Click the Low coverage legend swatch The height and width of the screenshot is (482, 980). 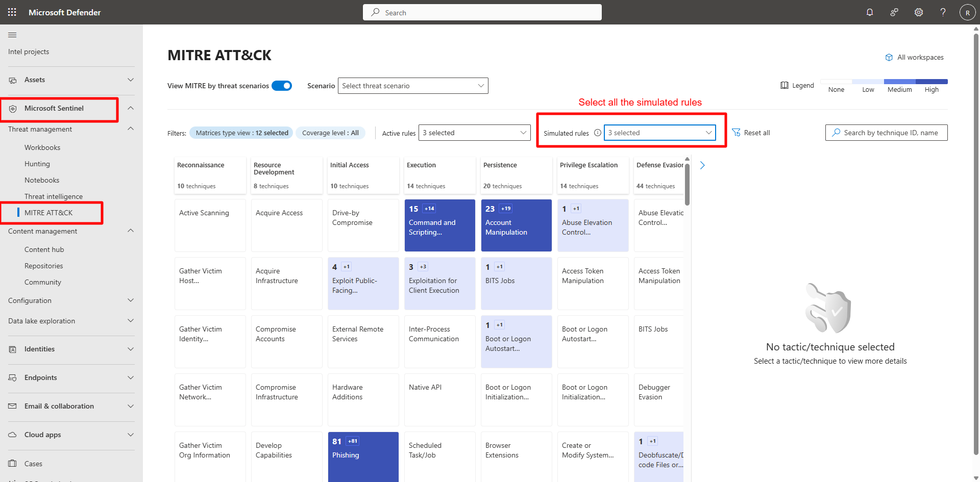868,82
